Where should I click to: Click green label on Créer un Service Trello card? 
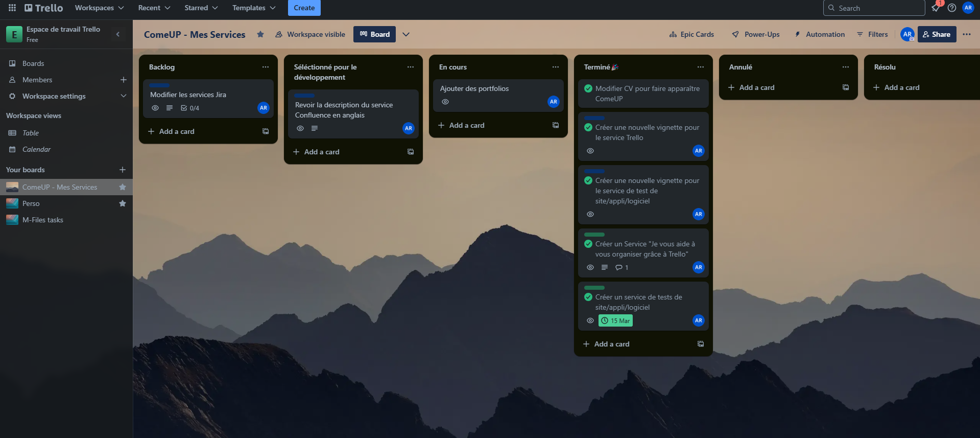coord(594,235)
